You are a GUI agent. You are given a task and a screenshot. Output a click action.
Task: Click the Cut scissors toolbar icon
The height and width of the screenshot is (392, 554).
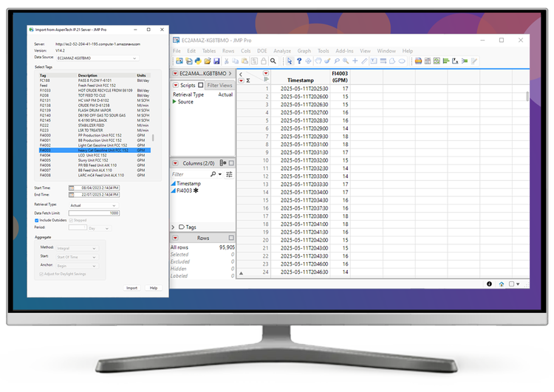[x=227, y=61]
